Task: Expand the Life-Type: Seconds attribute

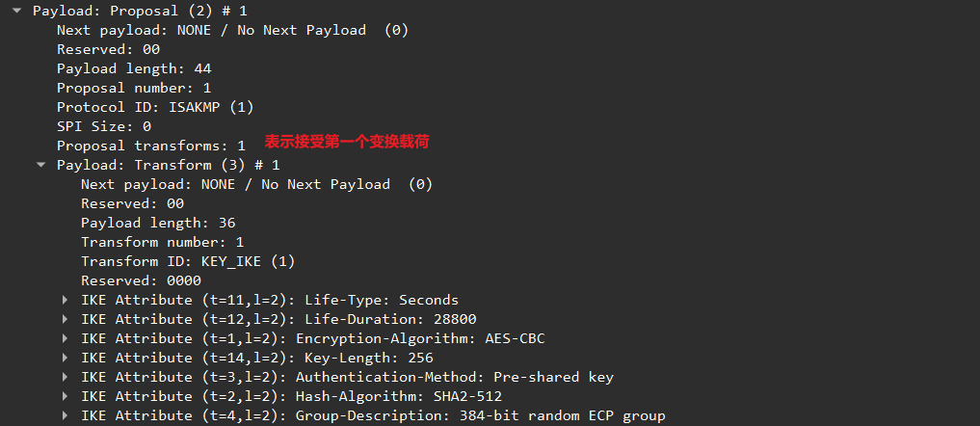Action: click(x=66, y=300)
